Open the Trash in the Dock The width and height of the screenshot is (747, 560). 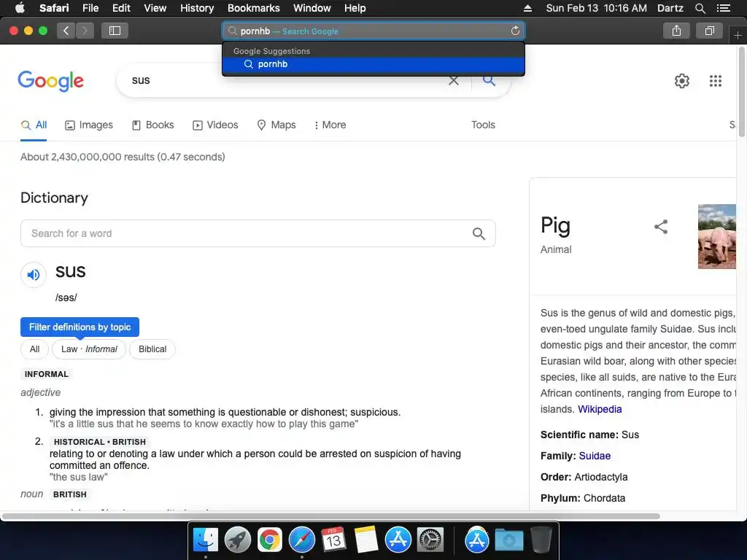(x=541, y=540)
